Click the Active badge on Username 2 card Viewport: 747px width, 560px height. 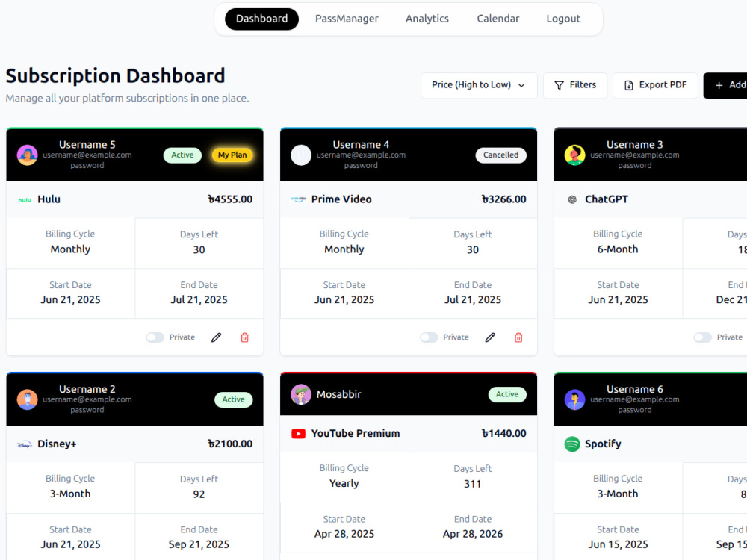(233, 400)
